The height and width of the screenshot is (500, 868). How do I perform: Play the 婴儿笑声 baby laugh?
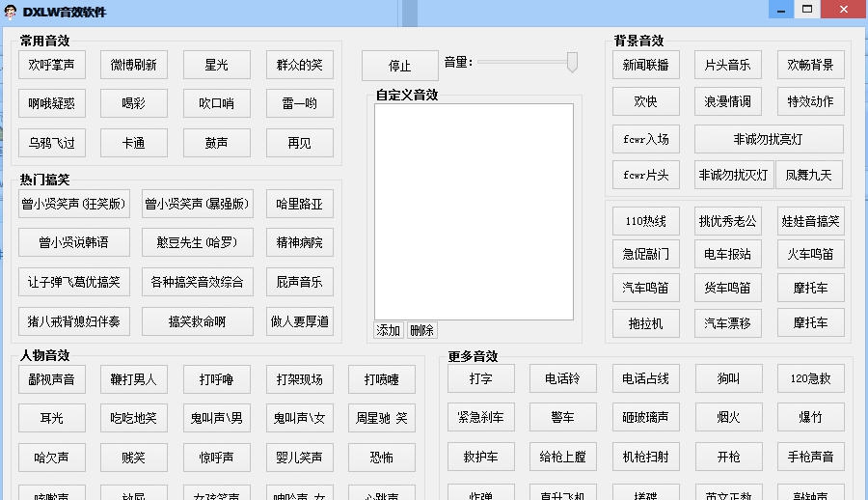pyautogui.click(x=300, y=458)
